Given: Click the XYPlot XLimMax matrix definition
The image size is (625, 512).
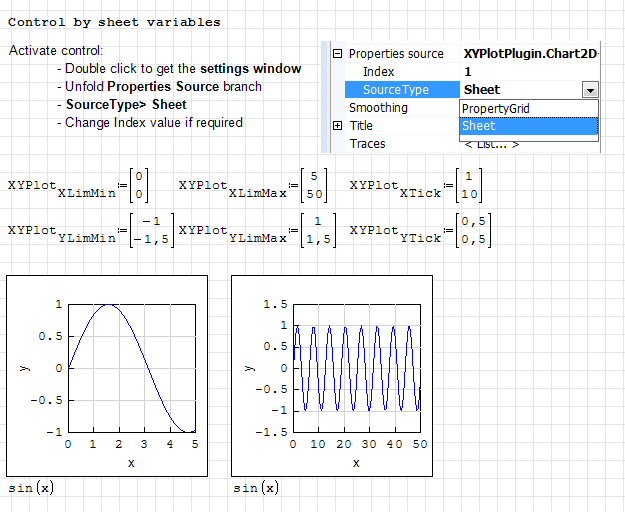Looking at the screenshot, I should (252, 186).
